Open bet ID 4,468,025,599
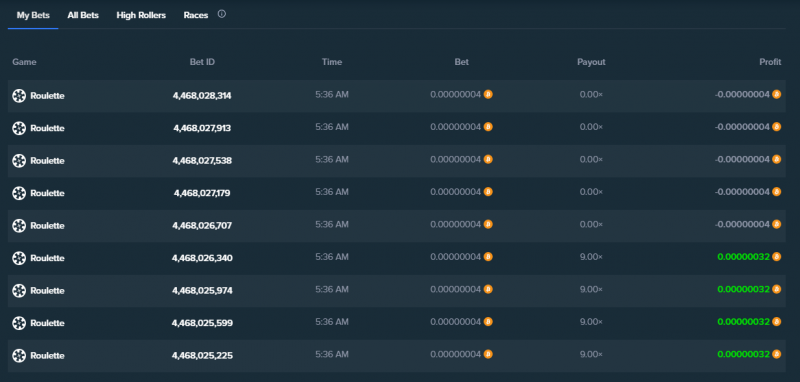Image resolution: width=800 pixels, height=382 pixels. click(202, 323)
